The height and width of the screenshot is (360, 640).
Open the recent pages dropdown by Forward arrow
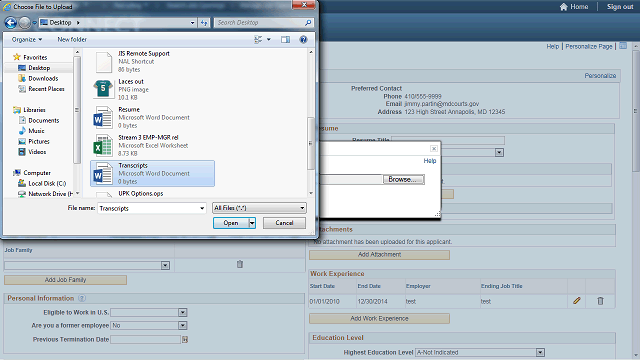pos(34,23)
